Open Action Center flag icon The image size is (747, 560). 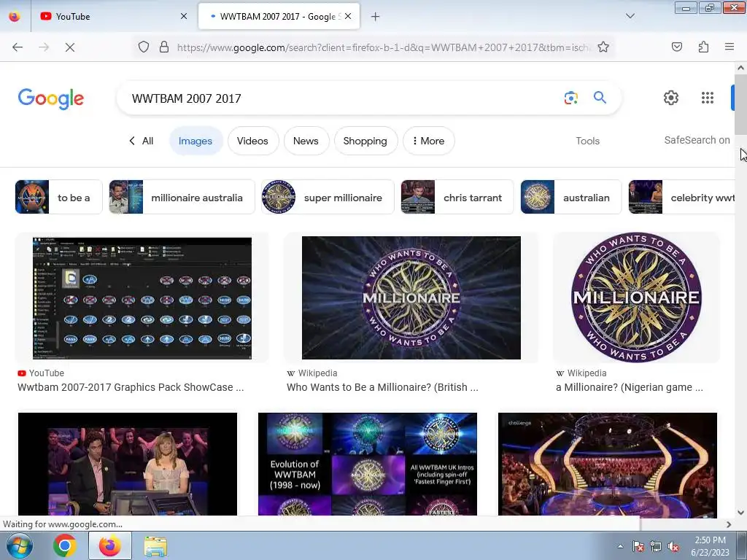pyautogui.click(x=638, y=546)
